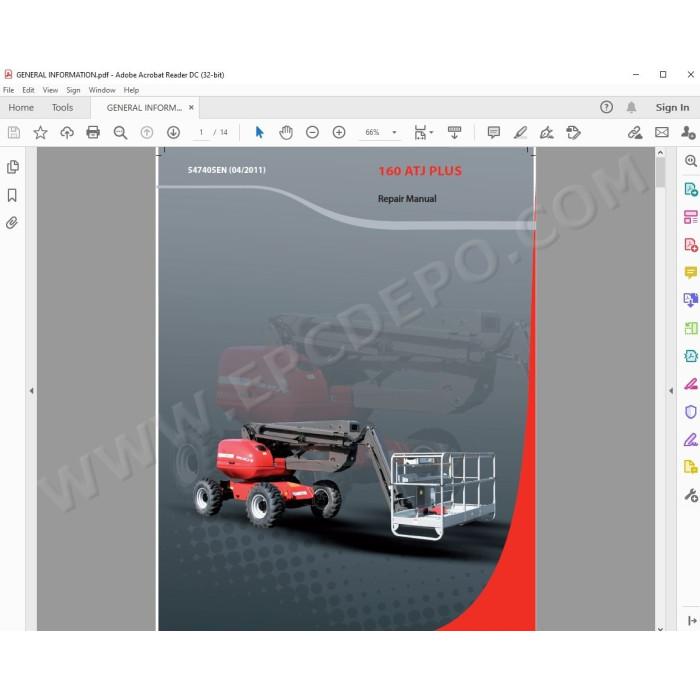This screenshot has height=700, width=700.
Task: Click the Stamp tool icon
Action: (x=573, y=133)
